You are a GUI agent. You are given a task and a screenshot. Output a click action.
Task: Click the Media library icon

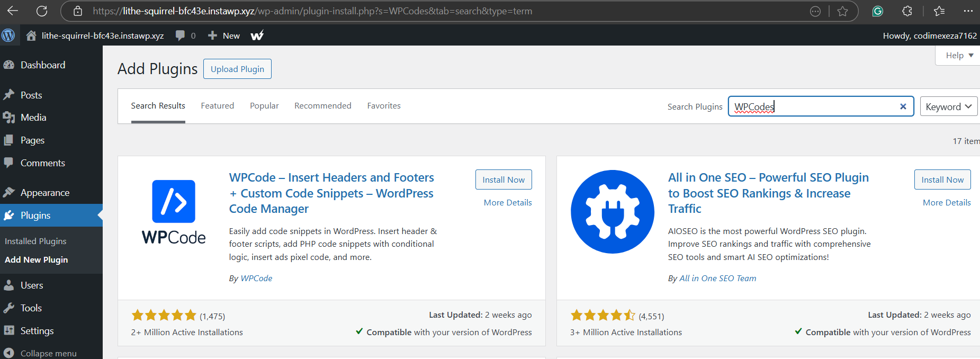pyautogui.click(x=9, y=117)
